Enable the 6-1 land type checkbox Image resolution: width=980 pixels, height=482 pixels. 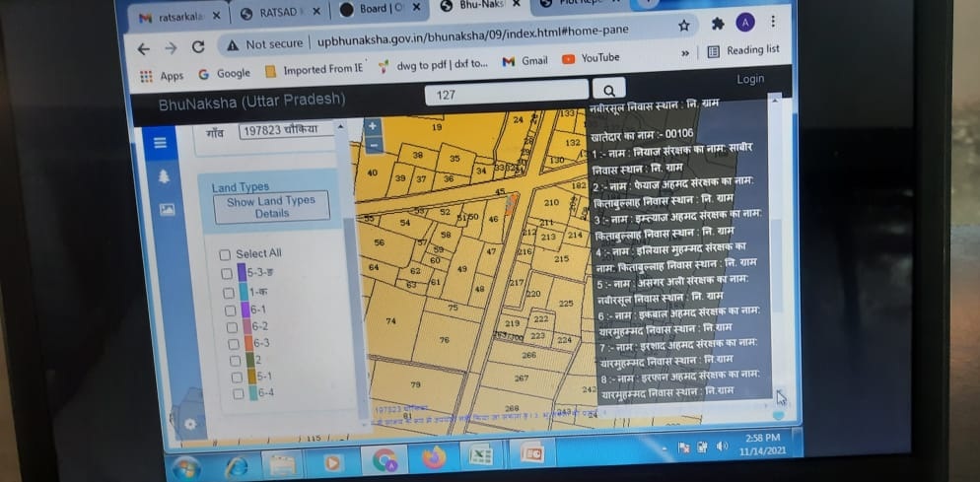(229, 310)
